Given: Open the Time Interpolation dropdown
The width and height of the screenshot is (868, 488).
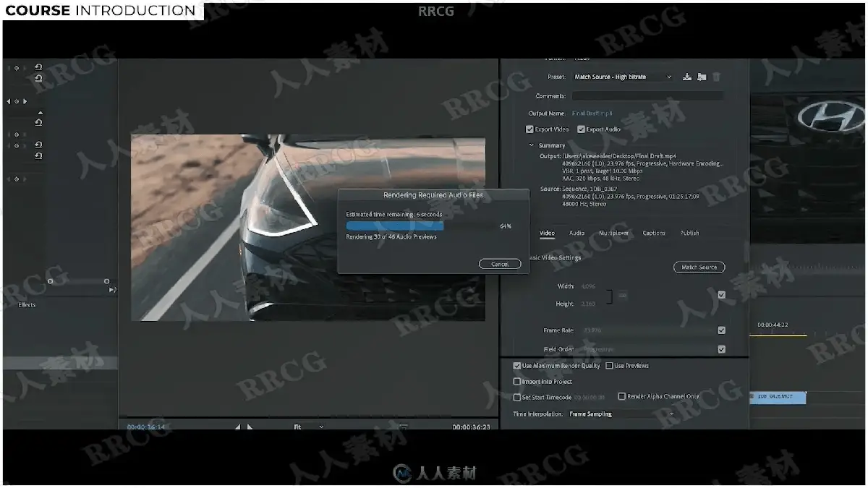Looking at the screenshot, I should tap(622, 414).
